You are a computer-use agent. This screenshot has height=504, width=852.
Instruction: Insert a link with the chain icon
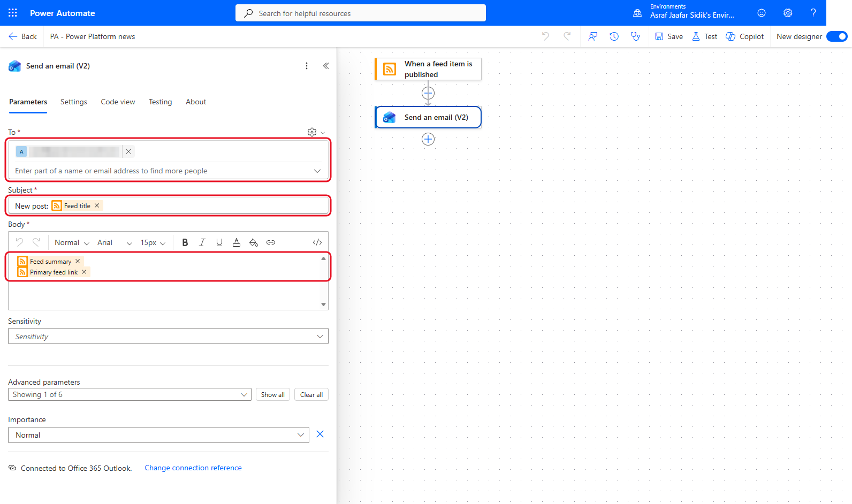[271, 242]
